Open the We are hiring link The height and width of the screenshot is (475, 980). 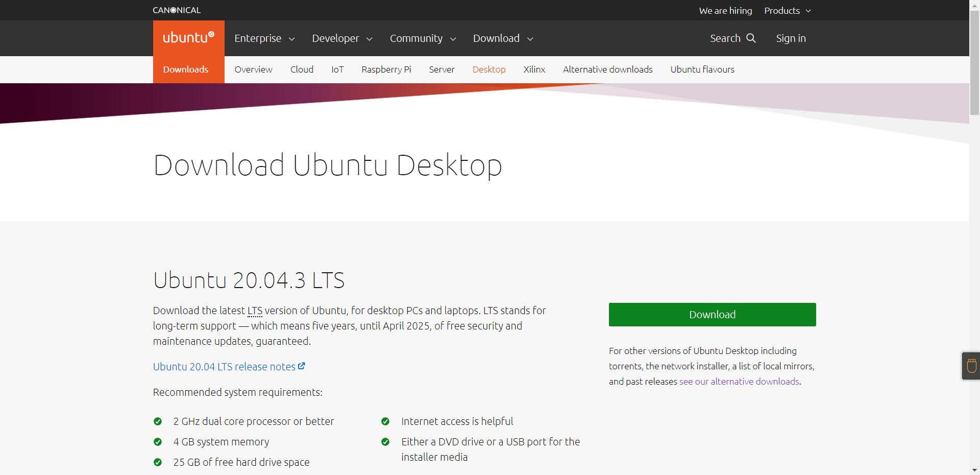[x=725, y=11]
